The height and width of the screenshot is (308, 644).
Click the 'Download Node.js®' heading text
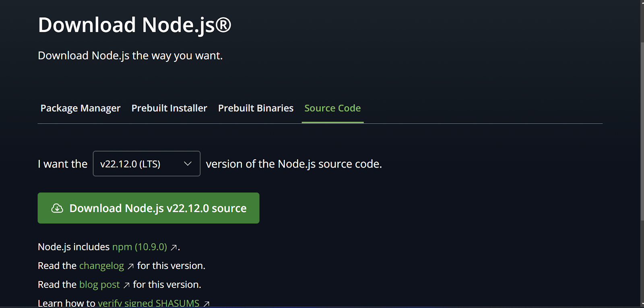(x=134, y=25)
